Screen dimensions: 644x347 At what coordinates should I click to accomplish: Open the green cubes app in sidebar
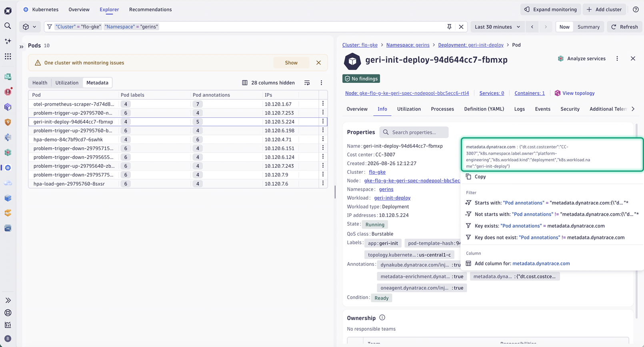(x=8, y=152)
